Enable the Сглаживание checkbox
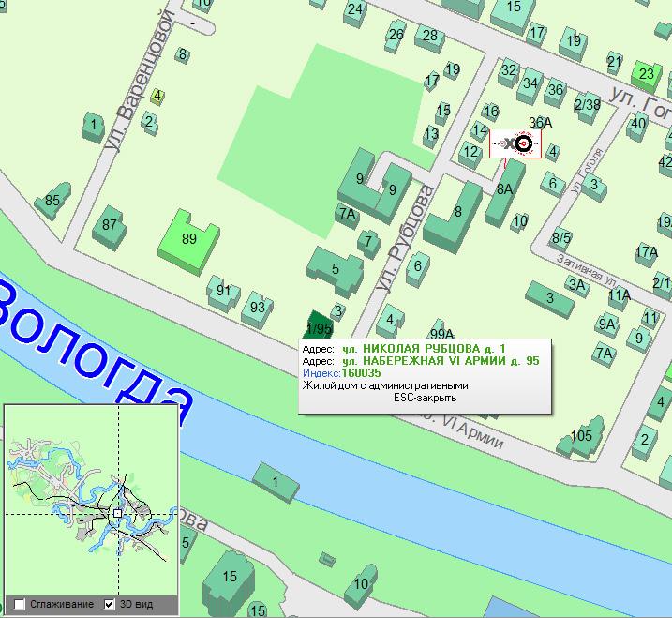The height and width of the screenshot is (618, 672). click(21, 604)
